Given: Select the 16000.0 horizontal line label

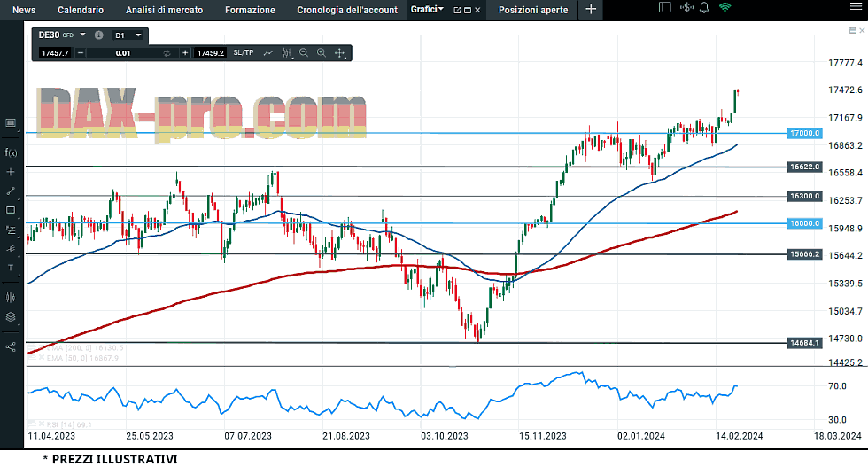Looking at the screenshot, I should pos(804,223).
